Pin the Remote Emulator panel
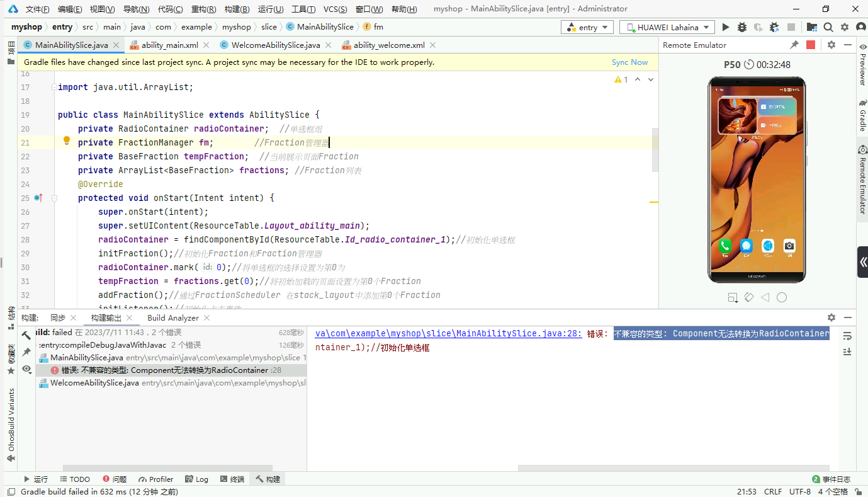Screen dimensions: 868x497 click(794, 45)
